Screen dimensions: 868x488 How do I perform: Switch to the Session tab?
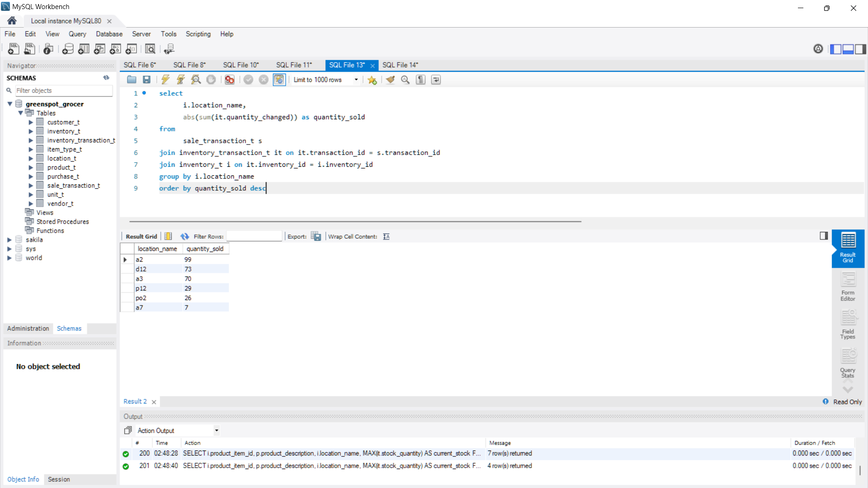click(59, 479)
